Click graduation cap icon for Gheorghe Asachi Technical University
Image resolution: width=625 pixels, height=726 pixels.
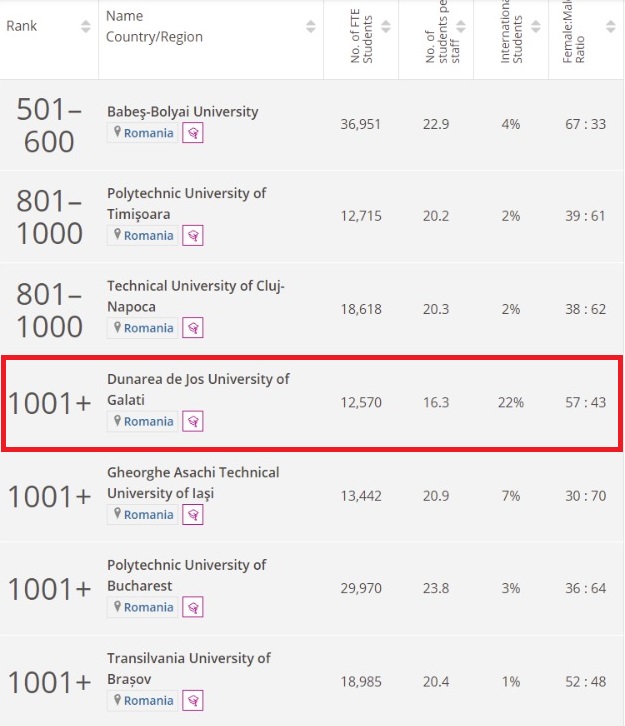[193, 515]
